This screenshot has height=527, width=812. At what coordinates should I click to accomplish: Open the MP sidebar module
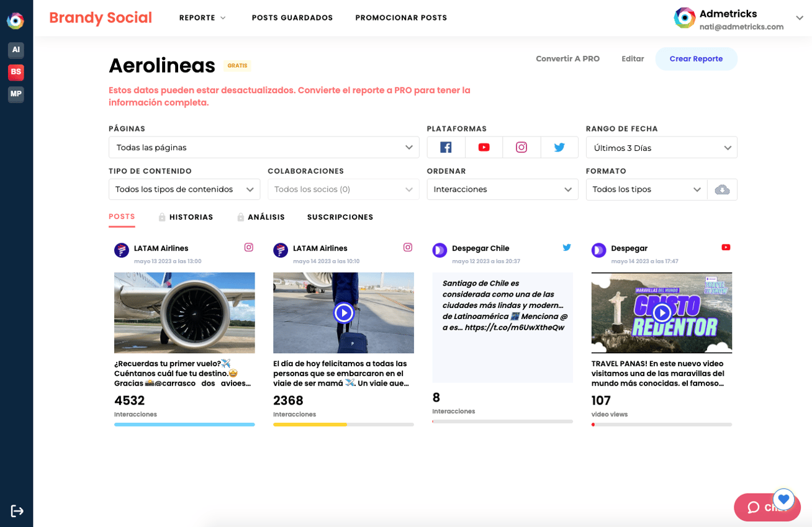(16, 94)
